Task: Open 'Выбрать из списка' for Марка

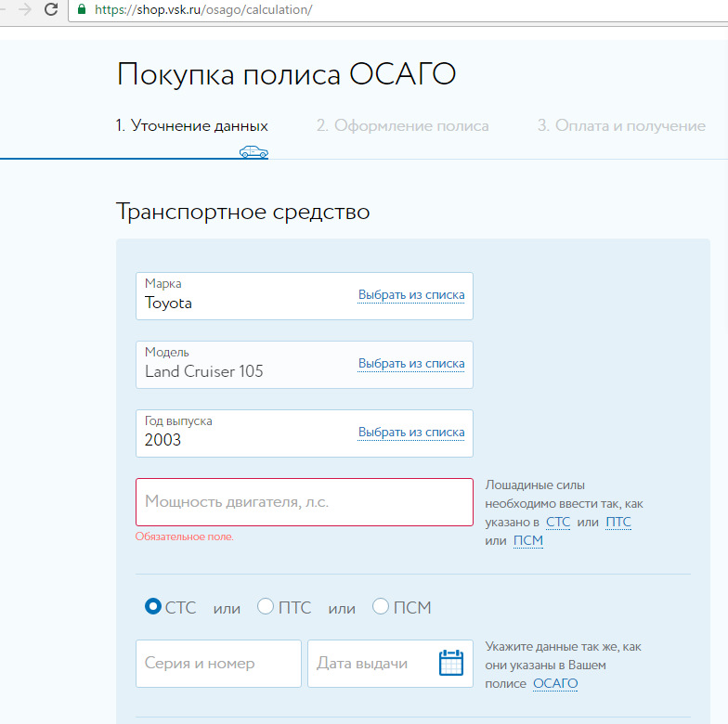Action: pos(411,295)
